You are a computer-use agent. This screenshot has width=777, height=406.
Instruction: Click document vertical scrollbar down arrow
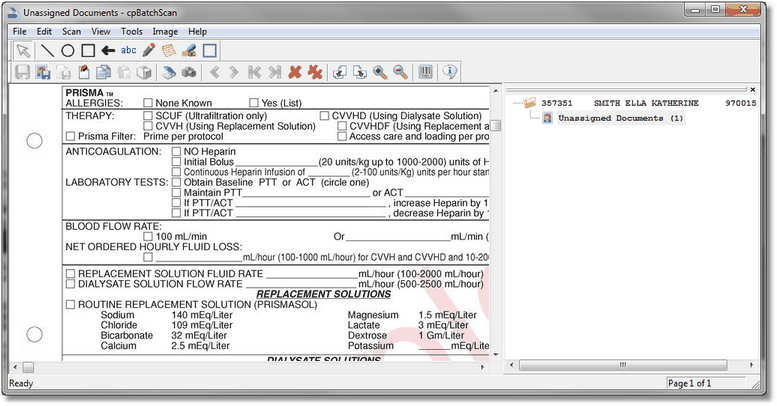pos(495,355)
